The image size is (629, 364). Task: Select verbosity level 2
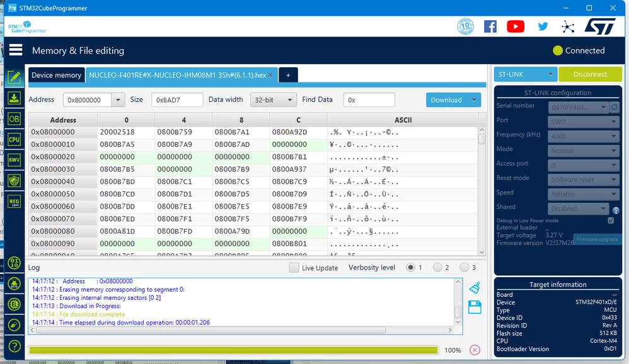click(437, 268)
